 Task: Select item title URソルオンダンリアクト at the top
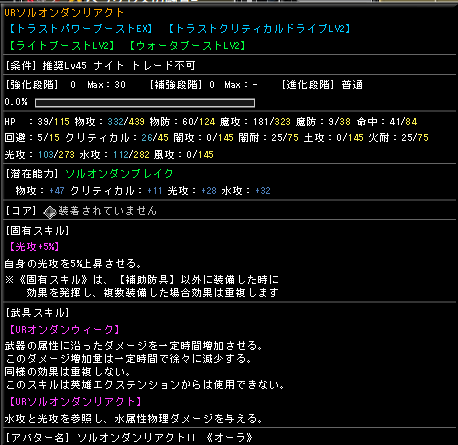pyautogui.click(x=64, y=13)
